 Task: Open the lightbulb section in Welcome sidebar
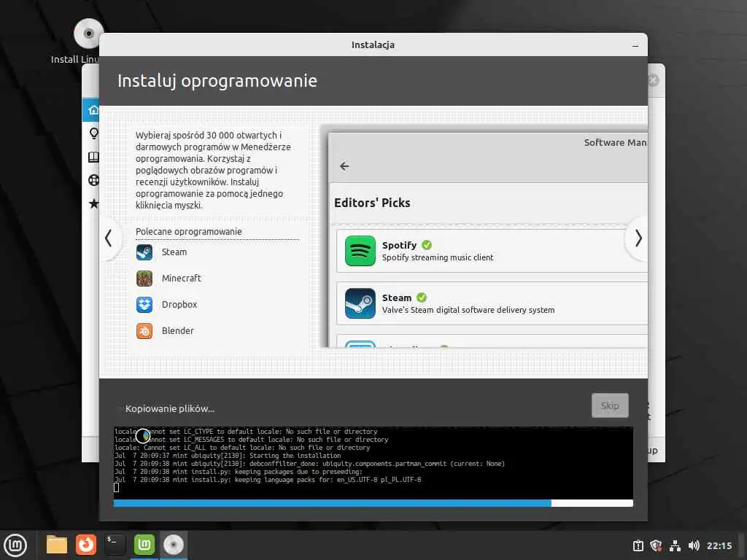click(x=94, y=133)
